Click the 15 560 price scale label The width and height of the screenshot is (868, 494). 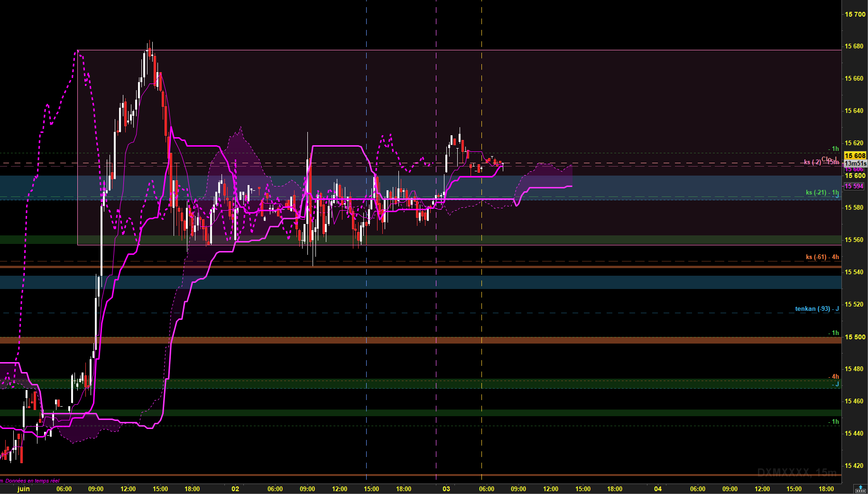pyautogui.click(x=854, y=240)
